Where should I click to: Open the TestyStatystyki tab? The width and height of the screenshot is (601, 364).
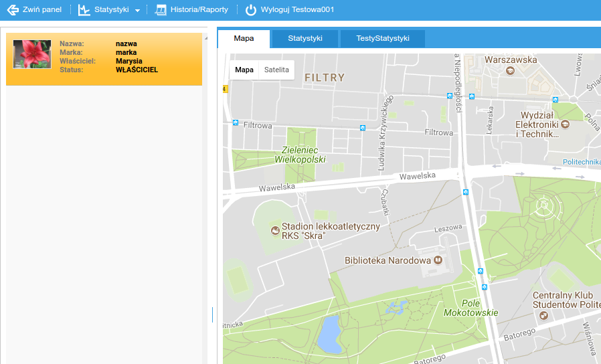point(382,39)
